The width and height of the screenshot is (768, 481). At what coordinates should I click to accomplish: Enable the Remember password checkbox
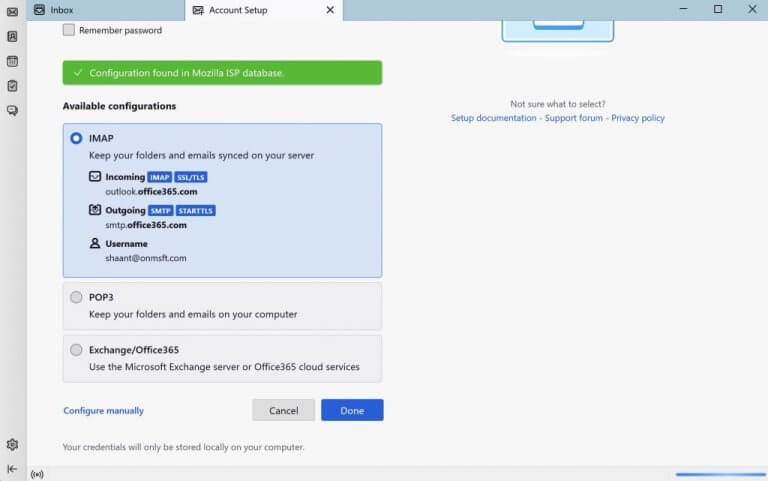69,30
